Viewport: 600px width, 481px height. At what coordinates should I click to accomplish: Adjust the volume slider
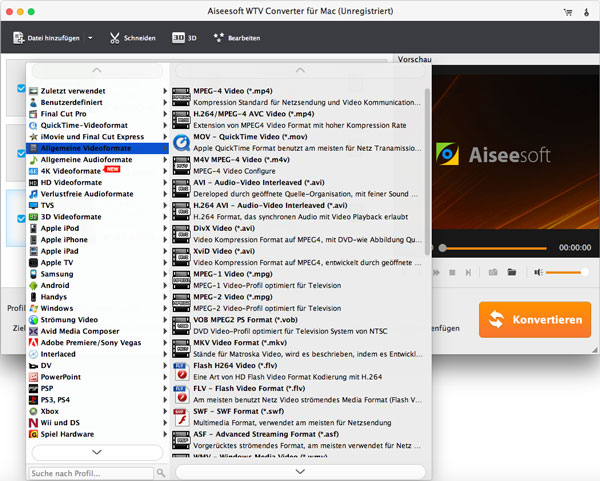click(566, 272)
